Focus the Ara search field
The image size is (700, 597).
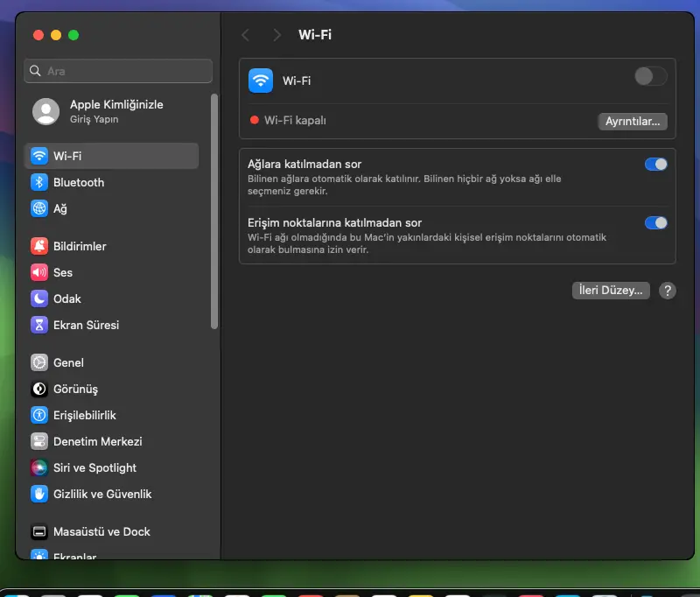pyautogui.click(x=118, y=71)
